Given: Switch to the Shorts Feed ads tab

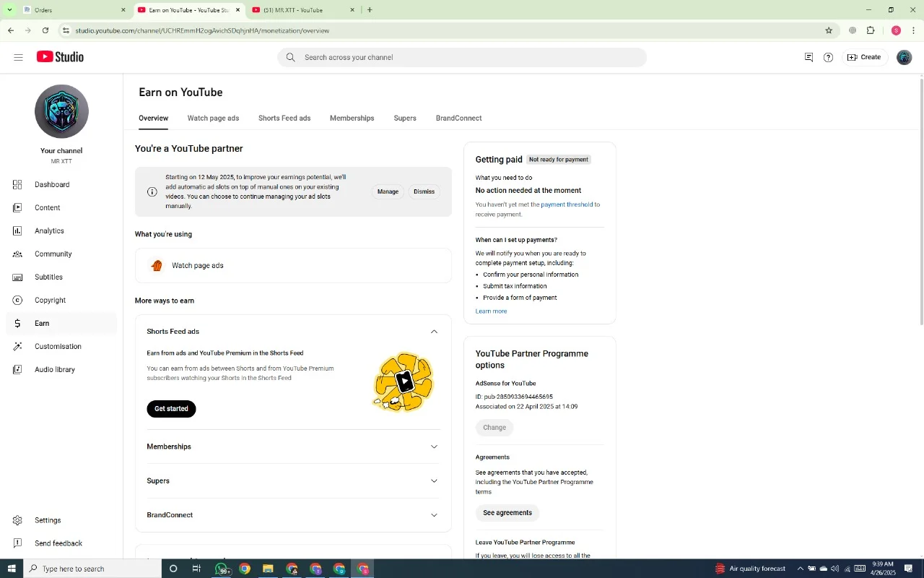Looking at the screenshot, I should [284, 118].
